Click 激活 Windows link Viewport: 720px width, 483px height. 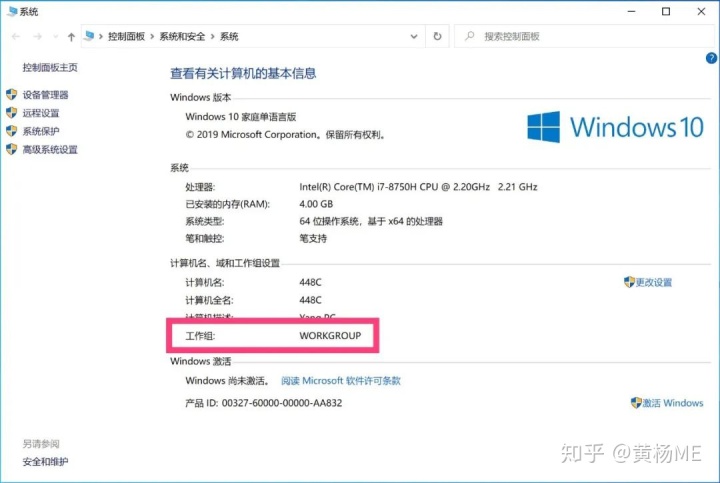[673, 403]
